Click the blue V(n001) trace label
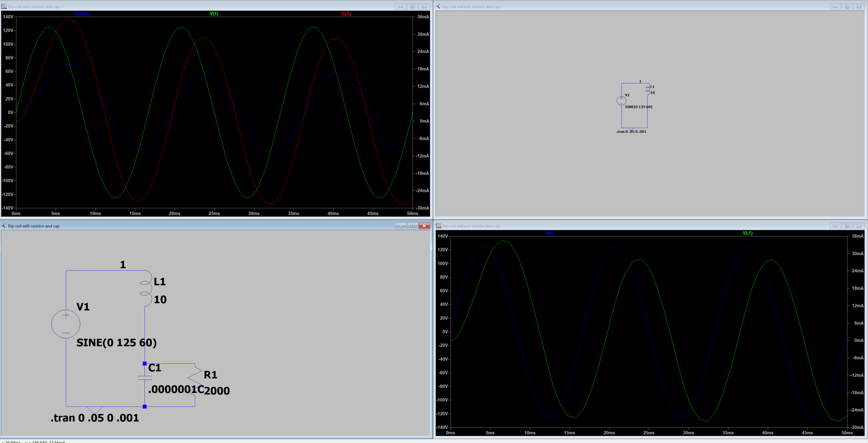 [82, 14]
